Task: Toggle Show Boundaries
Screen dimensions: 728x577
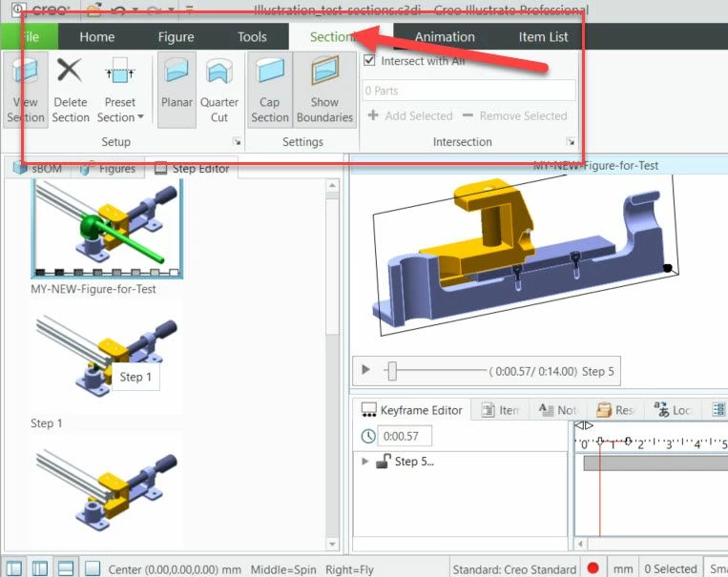Action: pyautogui.click(x=324, y=90)
